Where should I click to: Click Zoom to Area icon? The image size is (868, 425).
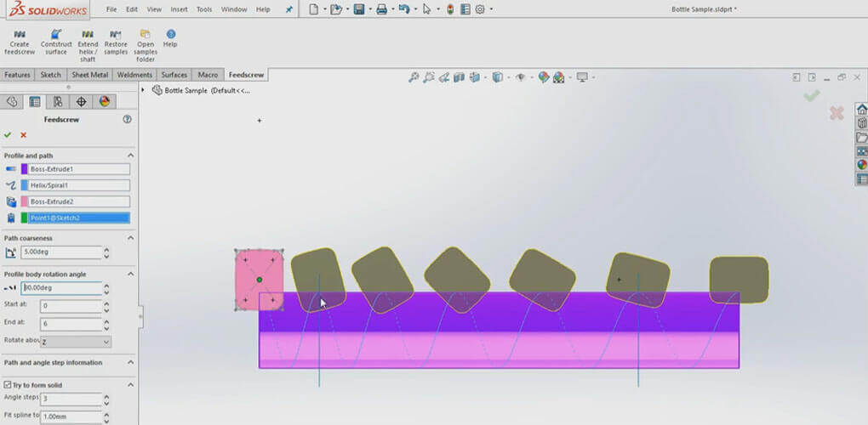tap(428, 77)
